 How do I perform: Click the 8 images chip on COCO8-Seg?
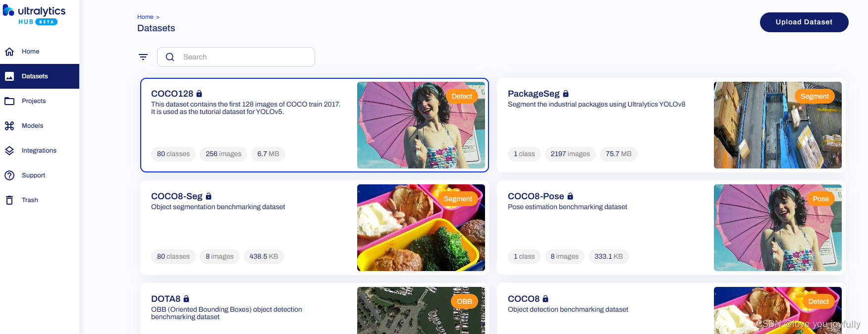pos(219,256)
